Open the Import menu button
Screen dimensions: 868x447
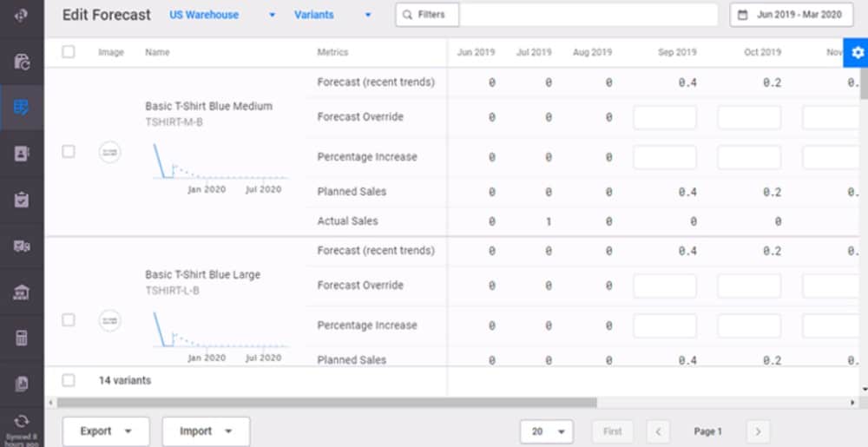click(206, 431)
